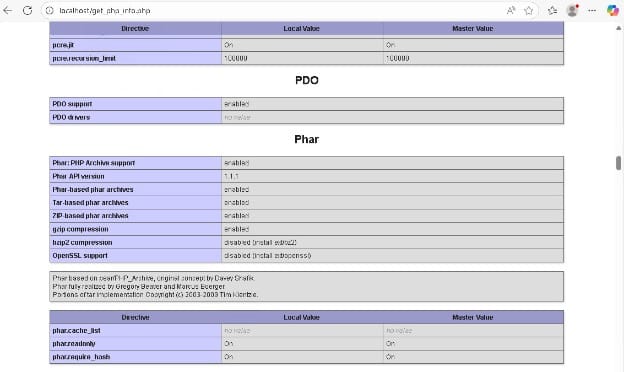Open the browser profile avatar

click(572, 11)
